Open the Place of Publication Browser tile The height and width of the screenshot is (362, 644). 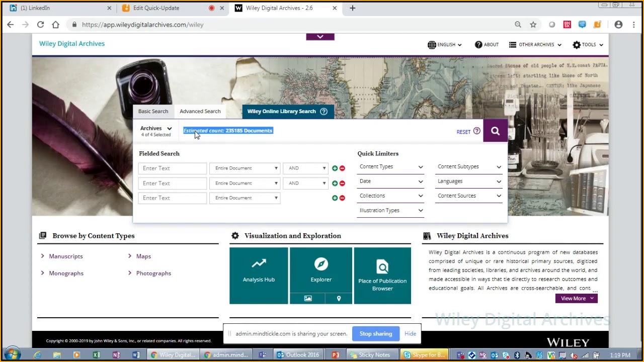(x=382, y=276)
